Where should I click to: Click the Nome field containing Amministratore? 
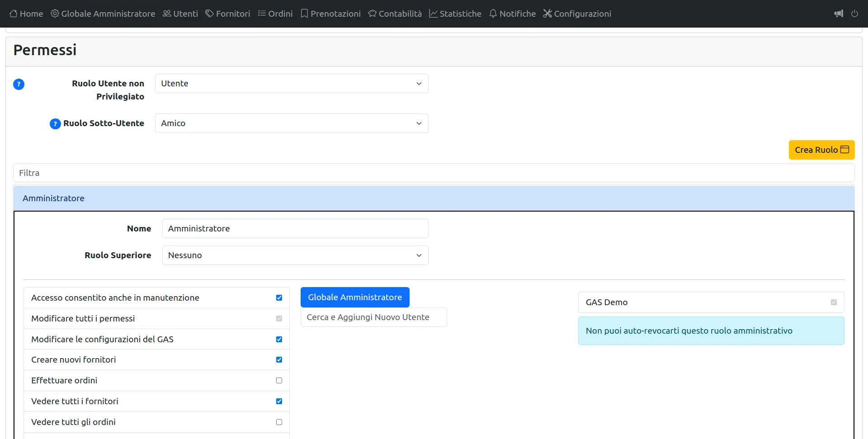pos(295,229)
